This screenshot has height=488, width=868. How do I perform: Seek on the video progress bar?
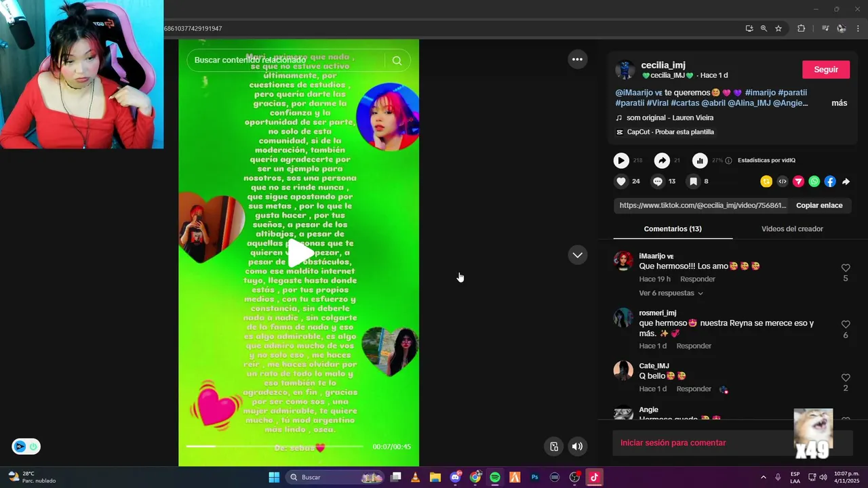275,447
